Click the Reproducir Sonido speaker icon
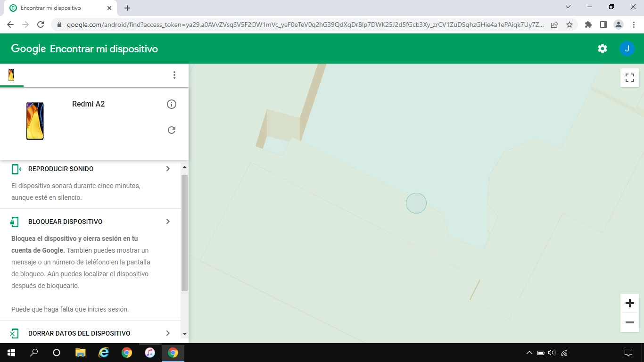Screen dimensions: 644x362 coord(15,168)
